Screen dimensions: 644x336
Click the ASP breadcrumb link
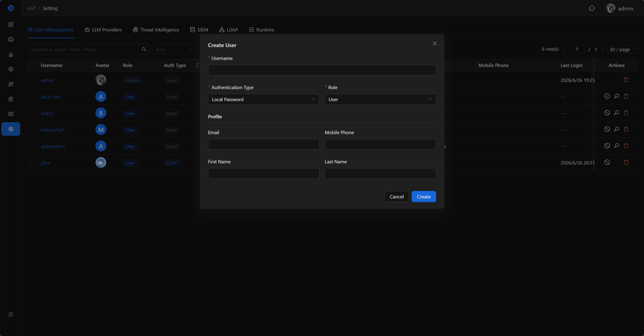click(31, 8)
